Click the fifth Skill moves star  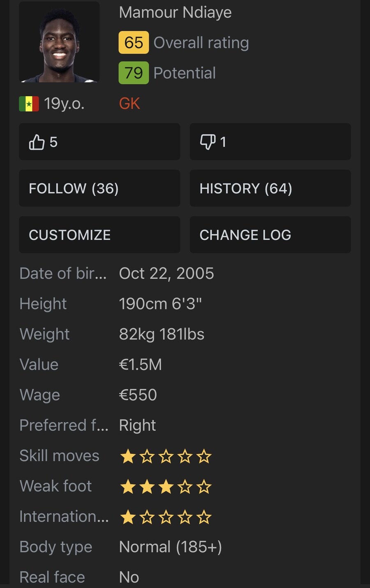coord(204,456)
